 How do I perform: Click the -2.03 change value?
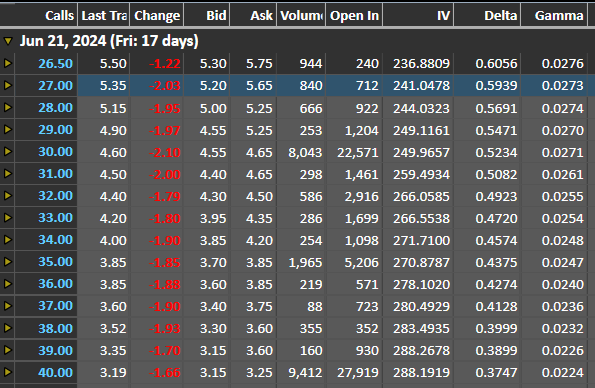[165, 86]
